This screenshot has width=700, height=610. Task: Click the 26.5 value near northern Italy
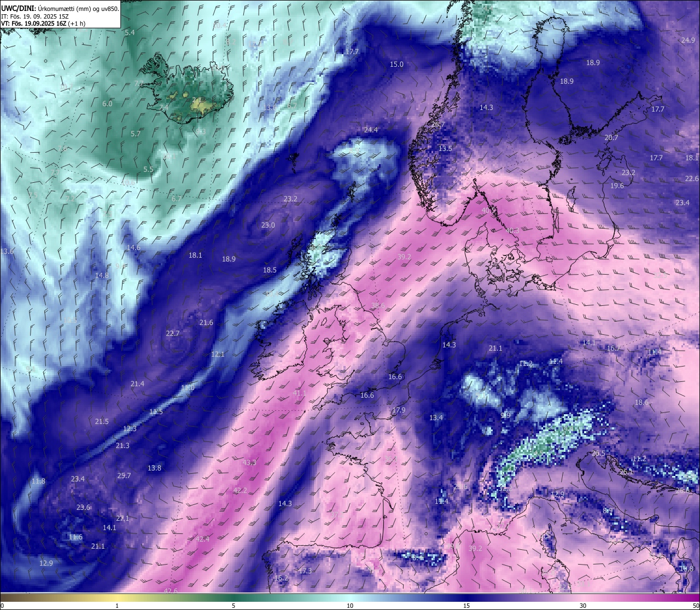point(598,454)
